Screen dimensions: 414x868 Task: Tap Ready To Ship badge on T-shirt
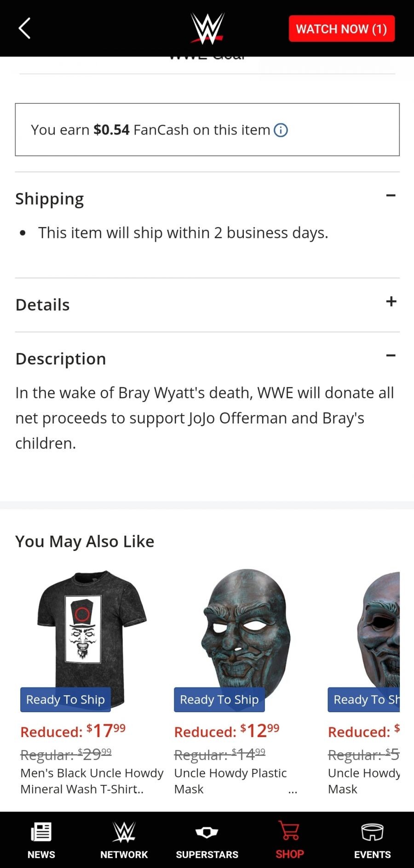pyautogui.click(x=65, y=699)
